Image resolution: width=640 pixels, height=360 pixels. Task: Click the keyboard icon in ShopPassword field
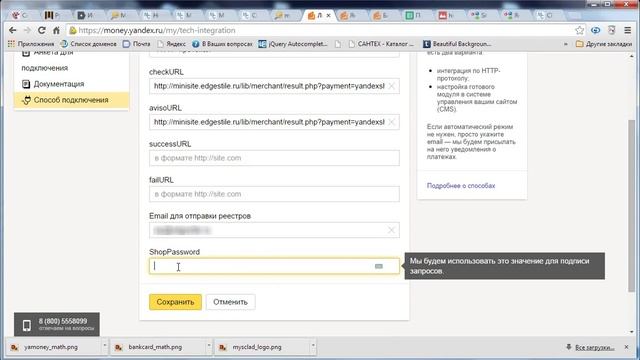pos(379,267)
